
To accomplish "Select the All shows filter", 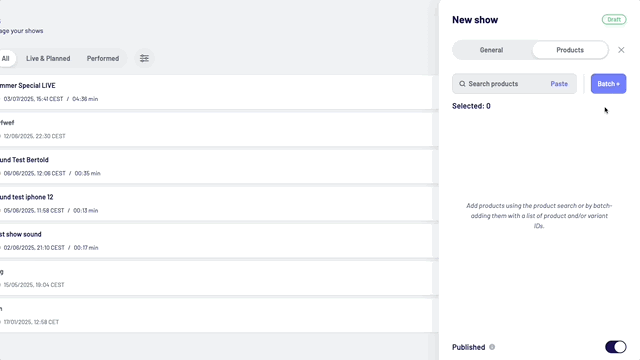I will [6, 58].
